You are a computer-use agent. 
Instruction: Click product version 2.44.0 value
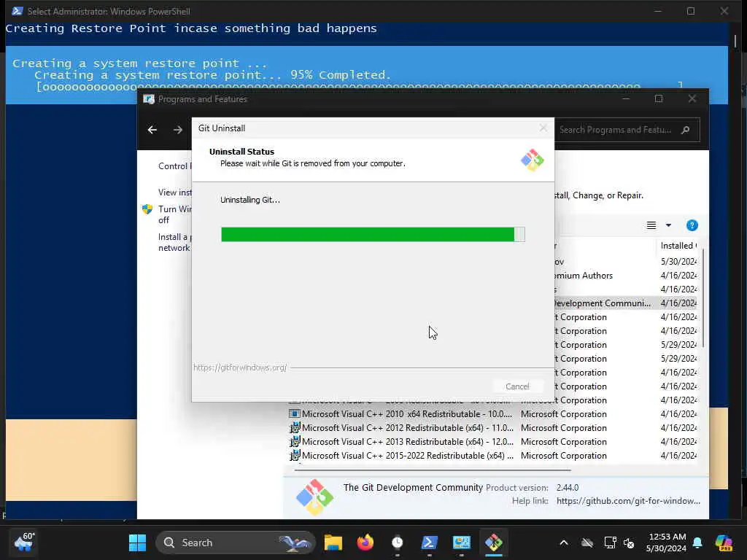[x=568, y=488]
